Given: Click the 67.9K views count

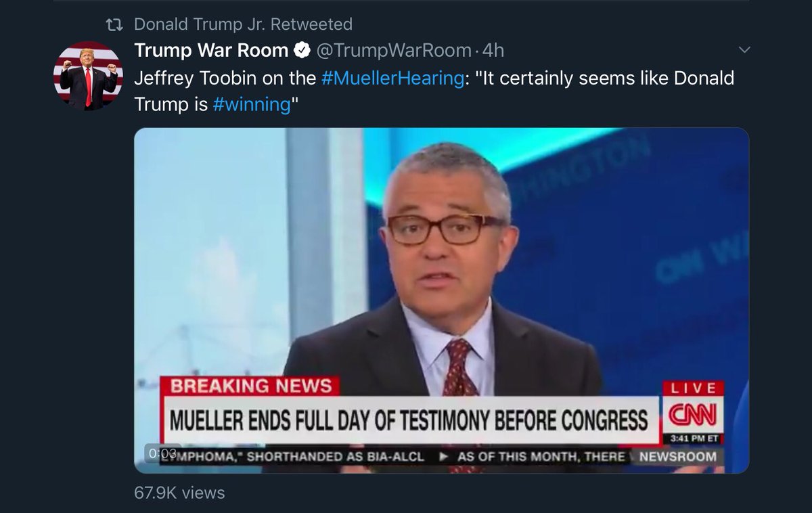Looking at the screenshot, I should click(179, 493).
